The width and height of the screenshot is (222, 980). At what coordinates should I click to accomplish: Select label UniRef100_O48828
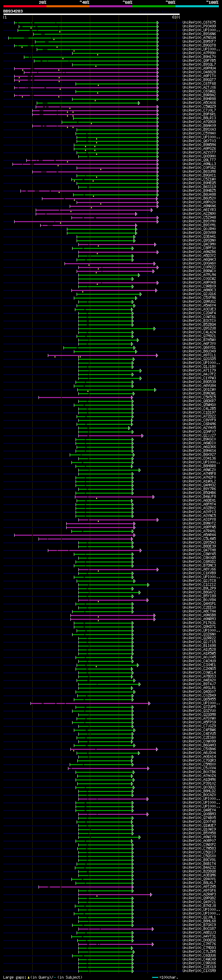(x=199, y=72)
